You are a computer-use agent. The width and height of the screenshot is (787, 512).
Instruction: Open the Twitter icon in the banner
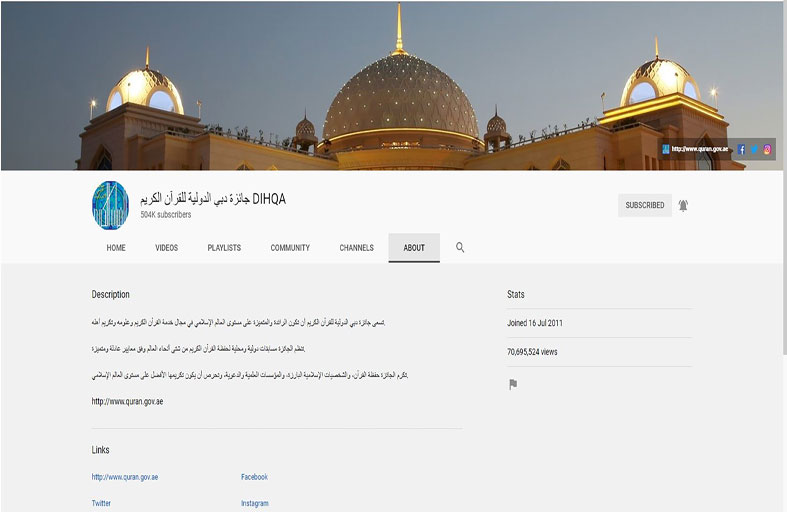[x=755, y=149]
